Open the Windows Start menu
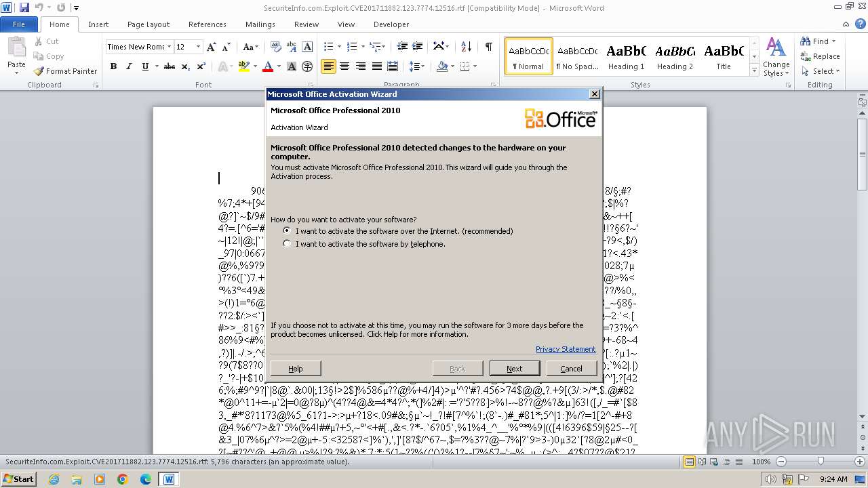 [18, 479]
